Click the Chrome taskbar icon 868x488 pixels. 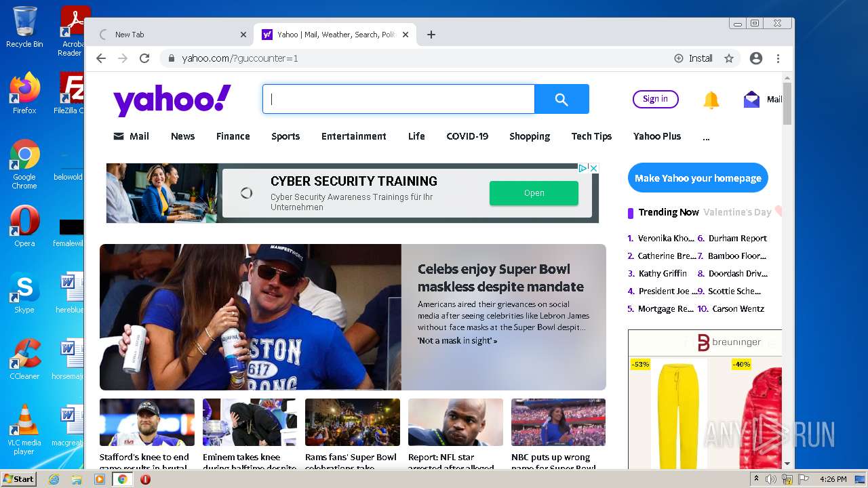click(122, 479)
